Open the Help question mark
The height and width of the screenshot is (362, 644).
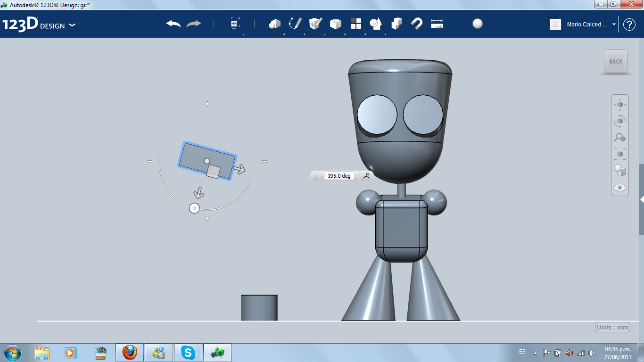629,25
